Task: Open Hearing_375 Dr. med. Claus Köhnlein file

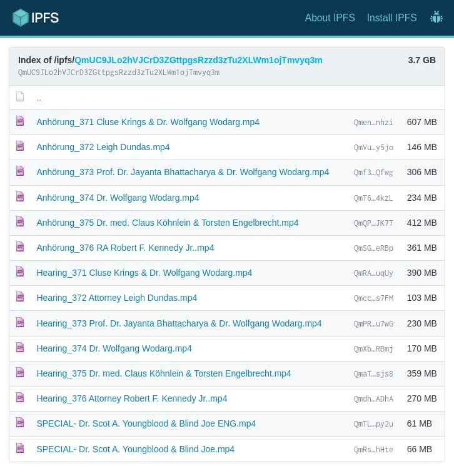Action: [x=164, y=373]
